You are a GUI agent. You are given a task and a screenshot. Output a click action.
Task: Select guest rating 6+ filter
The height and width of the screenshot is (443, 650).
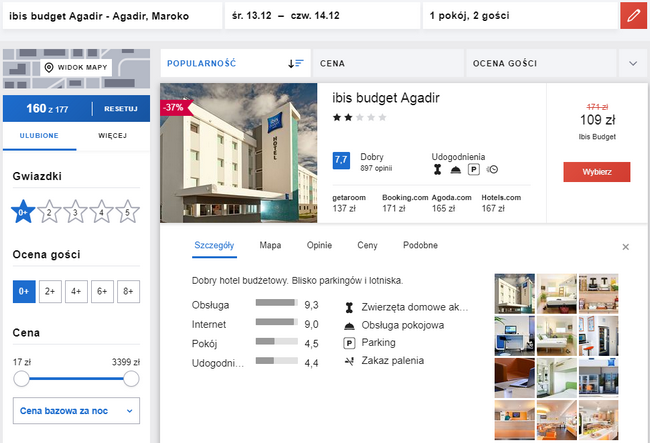click(102, 291)
